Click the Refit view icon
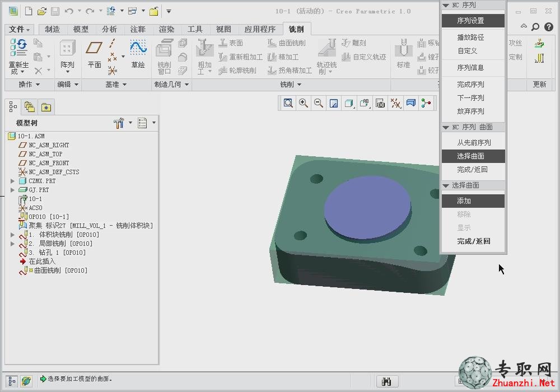Image resolution: width=560 pixels, height=392 pixels. click(288, 104)
